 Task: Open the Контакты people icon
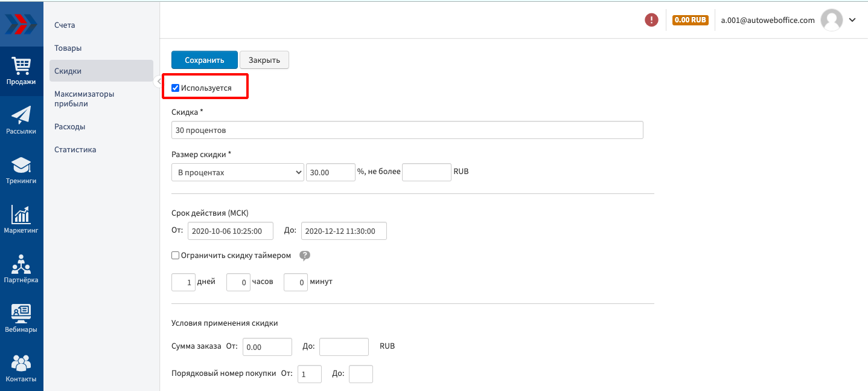tap(21, 368)
